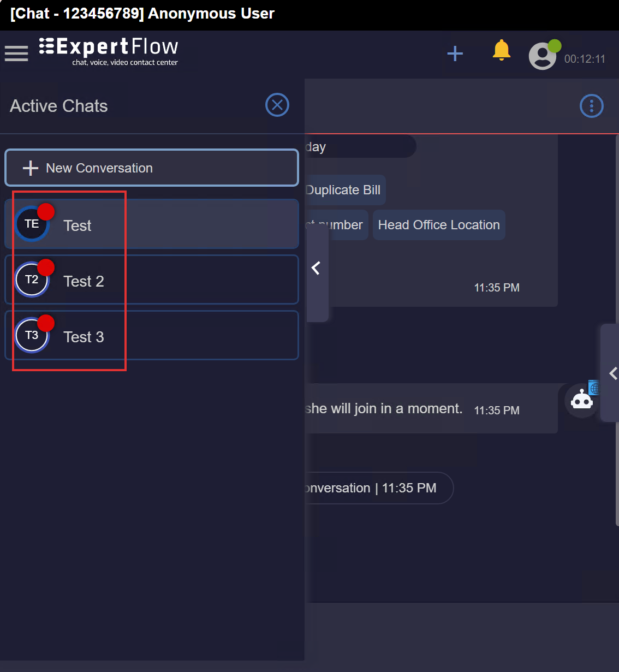The height and width of the screenshot is (672, 619).
Task: Click the blue plus icon in header
Action: (455, 53)
